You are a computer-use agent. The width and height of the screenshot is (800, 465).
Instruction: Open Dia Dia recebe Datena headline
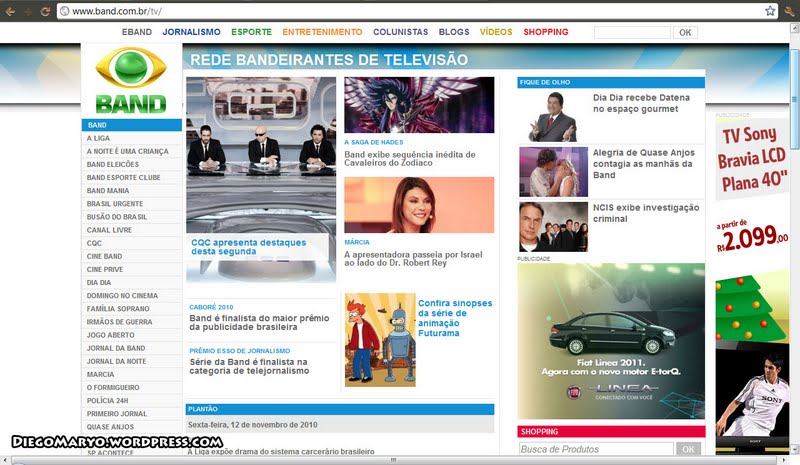641,103
